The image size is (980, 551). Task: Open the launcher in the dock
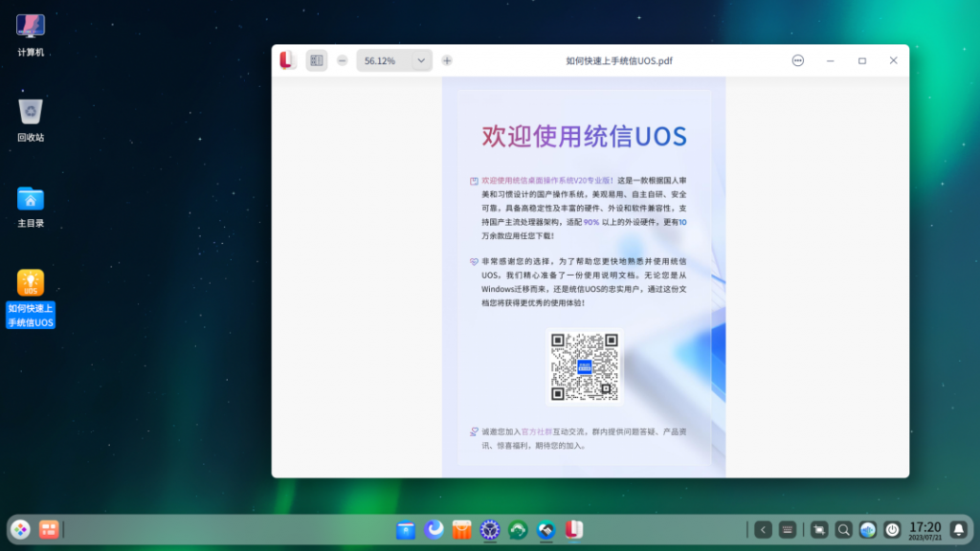point(21,530)
